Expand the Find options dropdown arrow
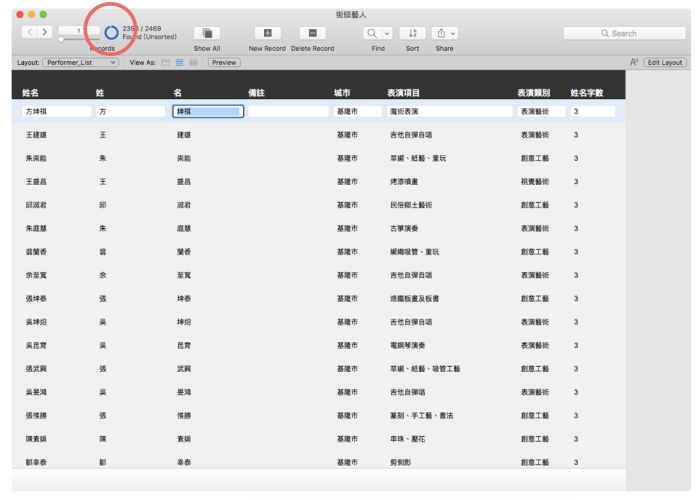This screenshot has height=500, width=699. pyautogui.click(x=388, y=33)
